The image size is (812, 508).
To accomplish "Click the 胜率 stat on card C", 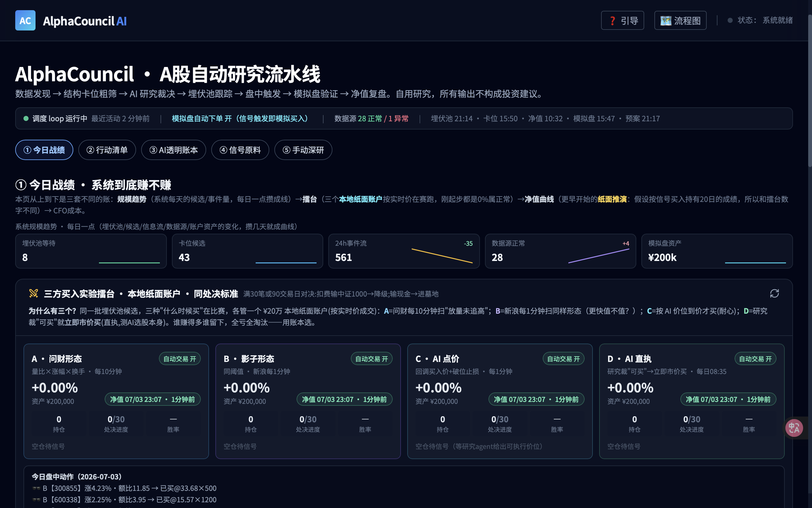I will (x=557, y=424).
